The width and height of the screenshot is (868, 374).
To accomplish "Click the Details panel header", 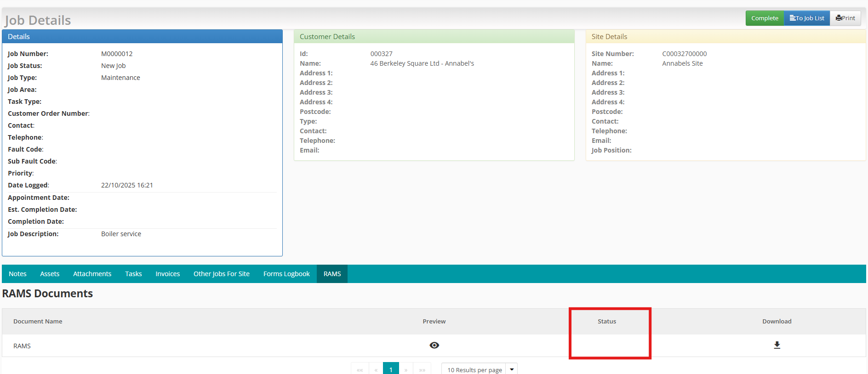I will tap(142, 37).
